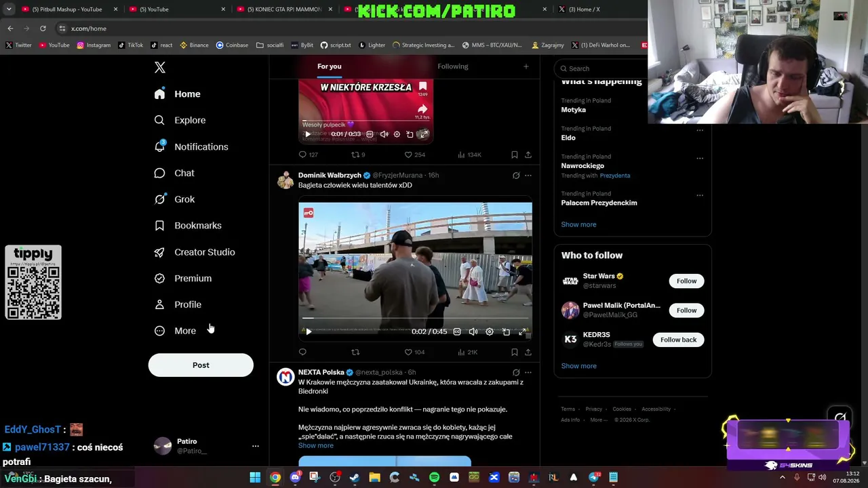Viewport: 868px width, 488px height.
Task: Follow back KEDR3S
Action: pyautogui.click(x=678, y=340)
